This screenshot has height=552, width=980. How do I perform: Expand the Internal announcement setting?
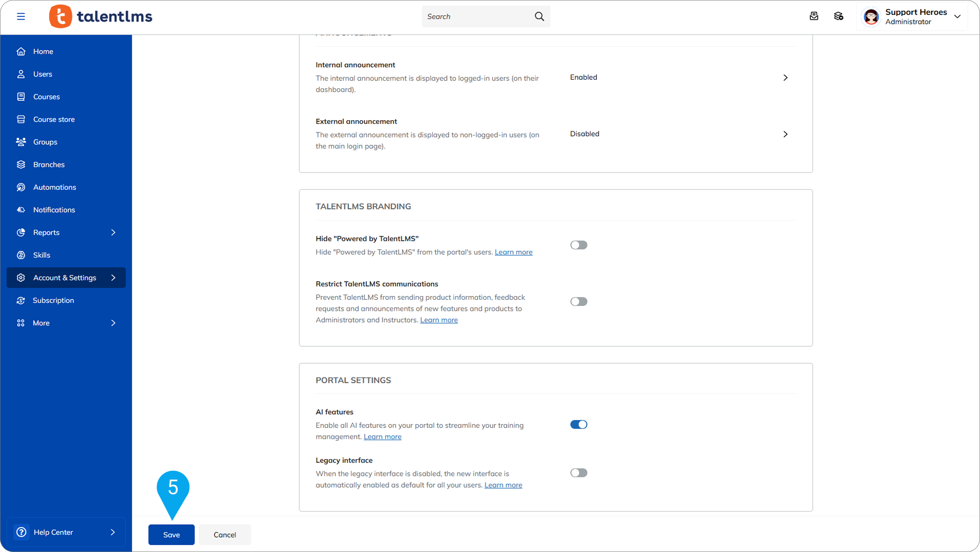pyautogui.click(x=785, y=78)
